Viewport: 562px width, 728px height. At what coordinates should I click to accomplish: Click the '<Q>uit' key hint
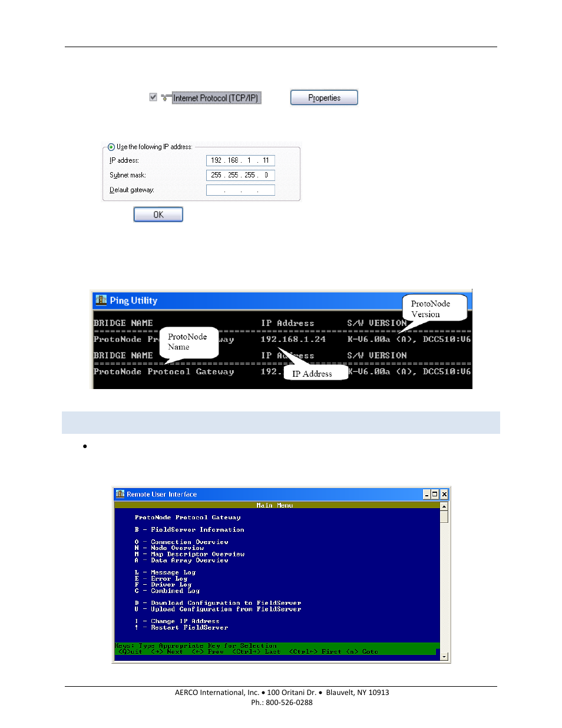coord(130,652)
